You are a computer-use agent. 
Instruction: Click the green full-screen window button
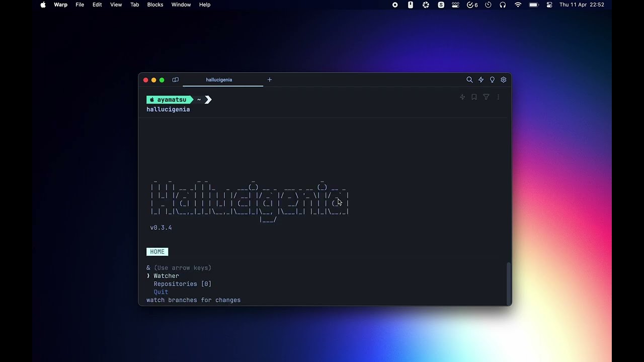[x=162, y=80]
